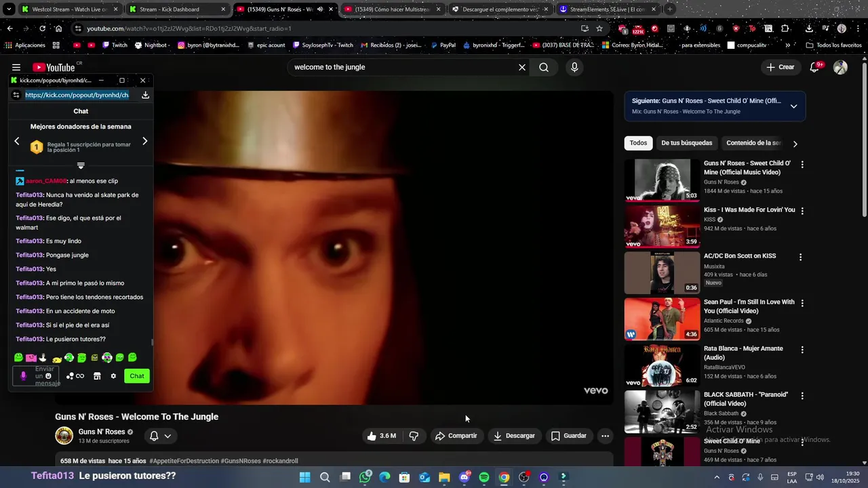
Task: Select the De tus búsquedas filter chip
Action: (686, 143)
